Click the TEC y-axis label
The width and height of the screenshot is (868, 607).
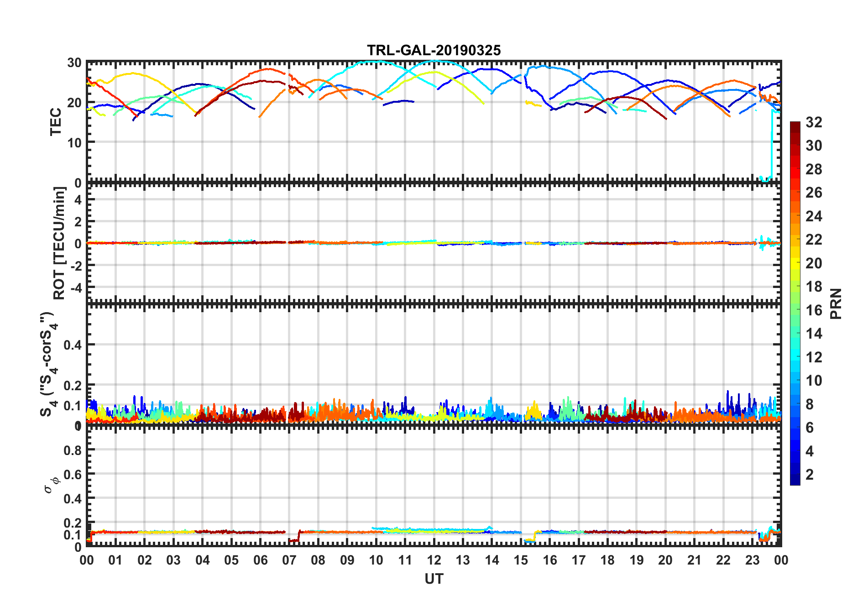pos(56,122)
